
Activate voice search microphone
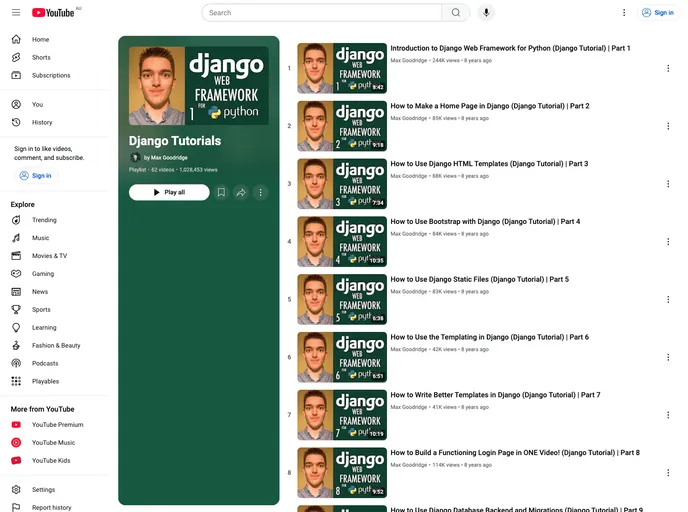click(486, 13)
